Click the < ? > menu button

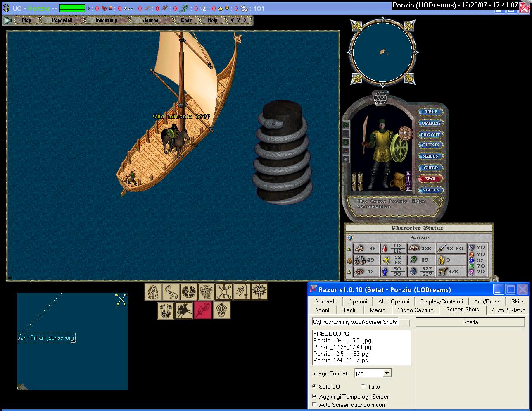239,20
